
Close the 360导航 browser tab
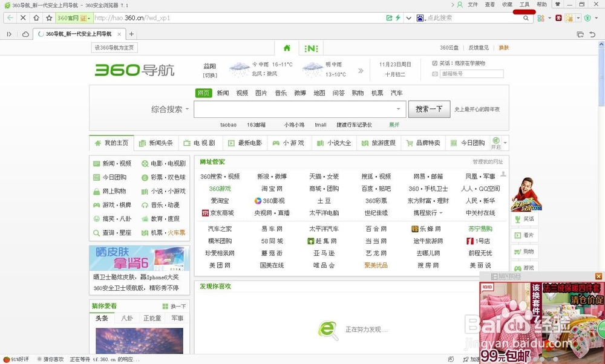[x=119, y=34]
